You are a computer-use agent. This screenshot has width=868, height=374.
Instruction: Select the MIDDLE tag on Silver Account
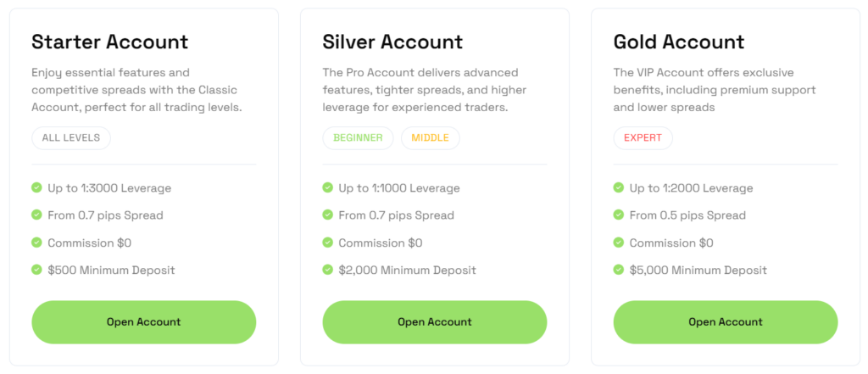[430, 138]
